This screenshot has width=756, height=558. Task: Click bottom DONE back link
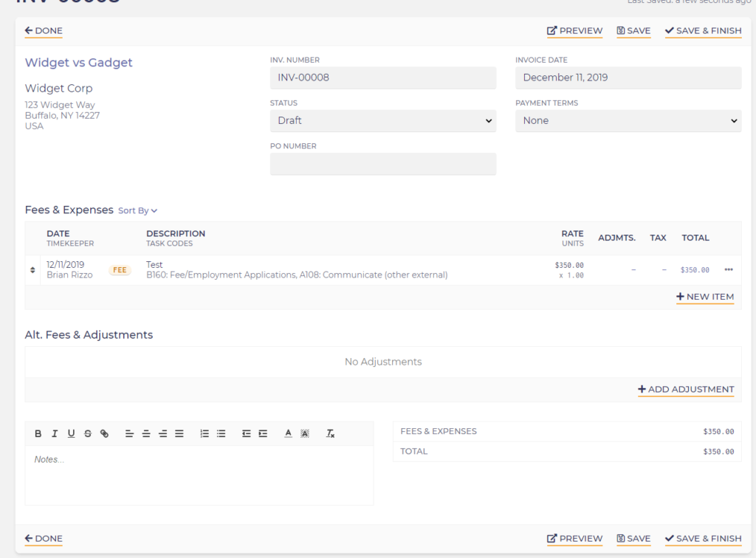coord(44,539)
